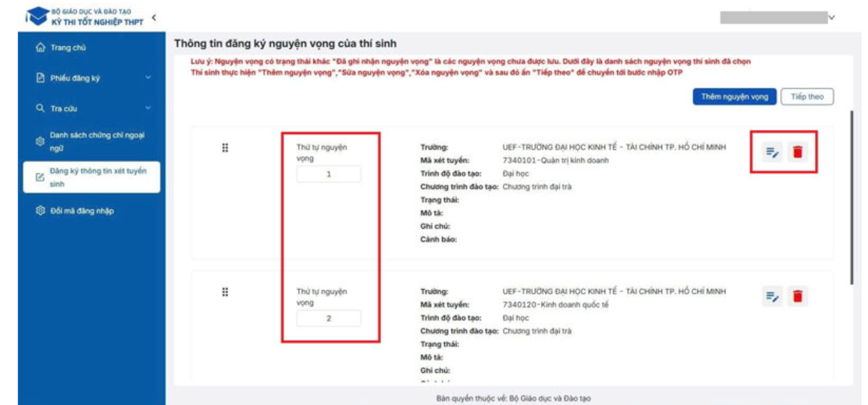Grab the drag handle of nguyện vọng 1
This screenshot has height=405, width=868.
tap(225, 148)
